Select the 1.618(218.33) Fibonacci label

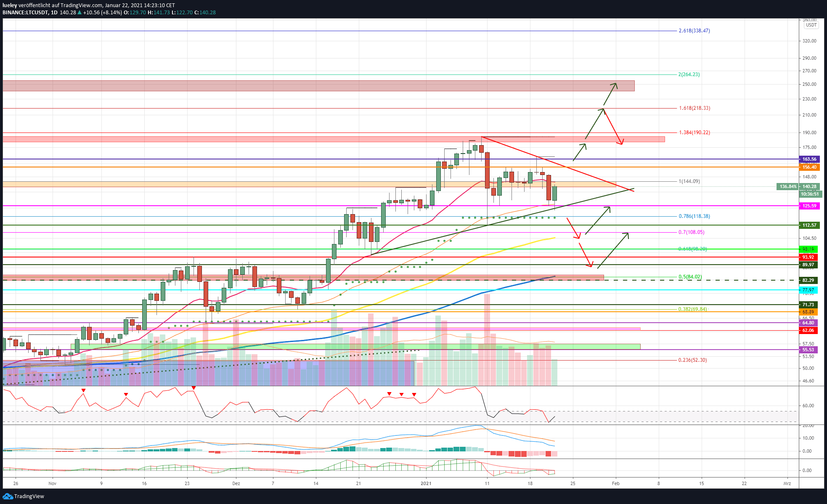coord(694,108)
